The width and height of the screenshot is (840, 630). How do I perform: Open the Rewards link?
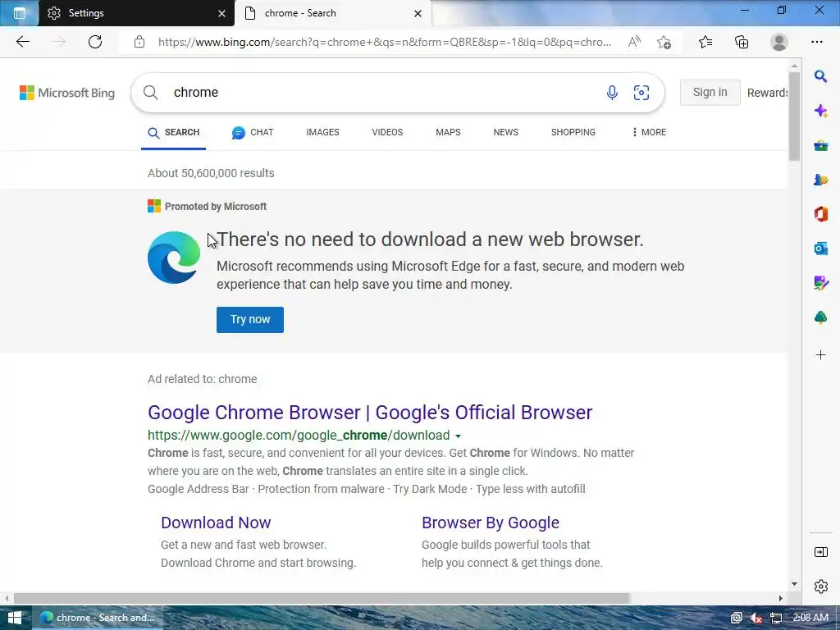767,93
